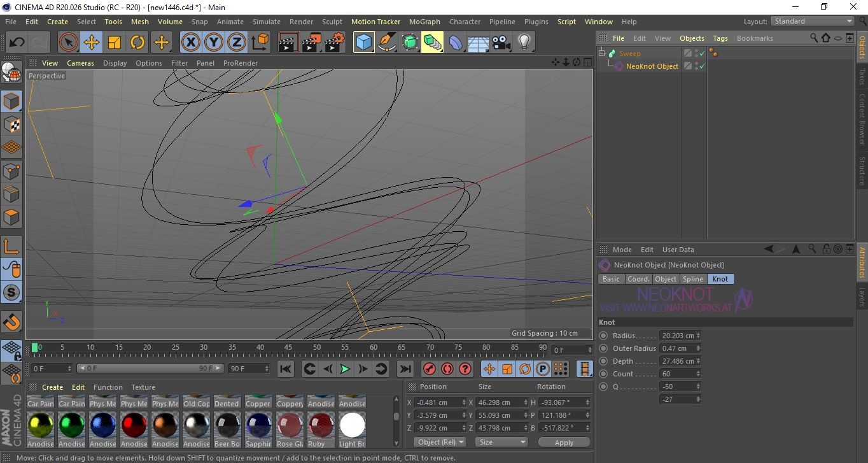Select the Move tool in top toolbar
The image size is (868, 463).
[x=92, y=43]
